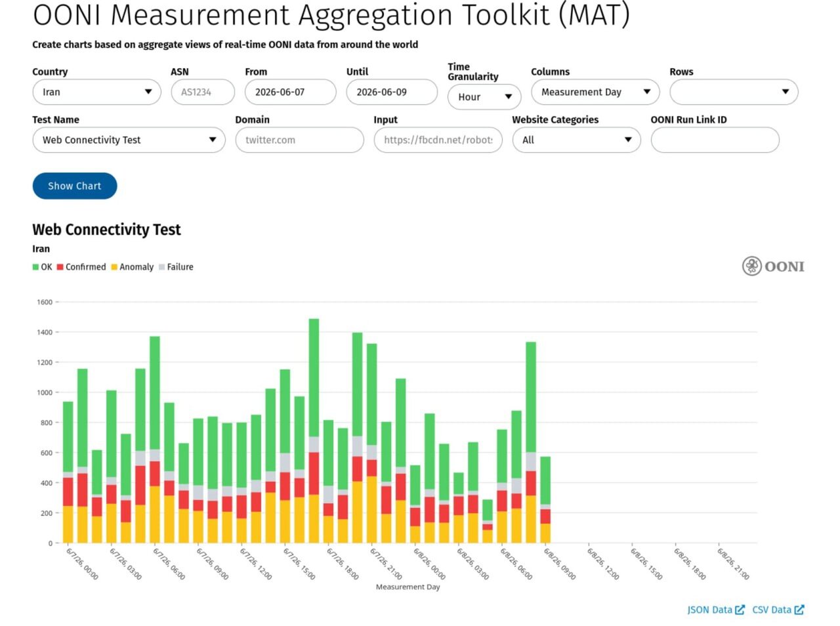Open the Website Categories All dropdown

click(576, 140)
